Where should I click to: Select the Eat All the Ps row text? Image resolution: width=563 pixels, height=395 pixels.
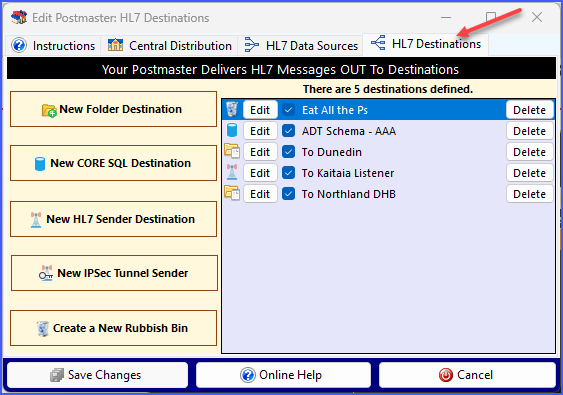click(x=335, y=110)
